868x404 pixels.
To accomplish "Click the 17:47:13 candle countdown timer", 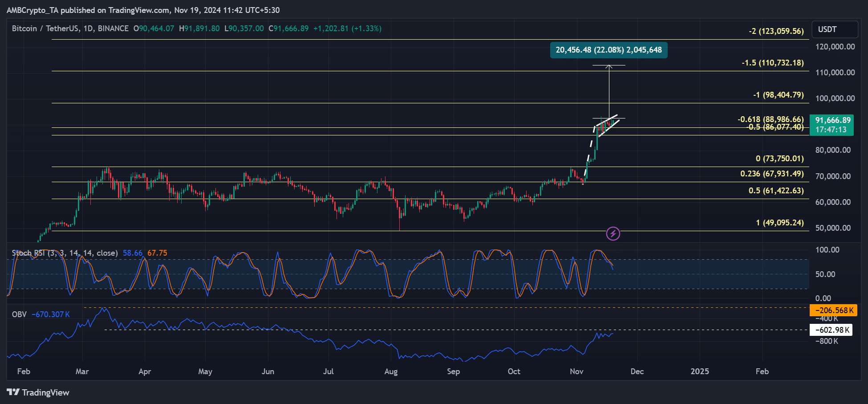I will pyautogui.click(x=831, y=130).
